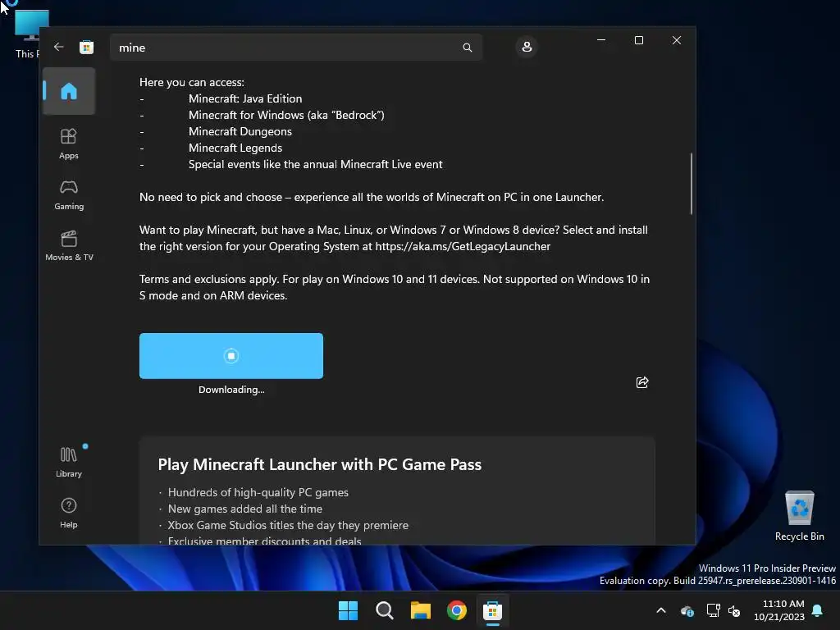The width and height of the screenshot is (840, 630).
Task: Open the Movies & TV section
Action: click(x=69, y=246)
